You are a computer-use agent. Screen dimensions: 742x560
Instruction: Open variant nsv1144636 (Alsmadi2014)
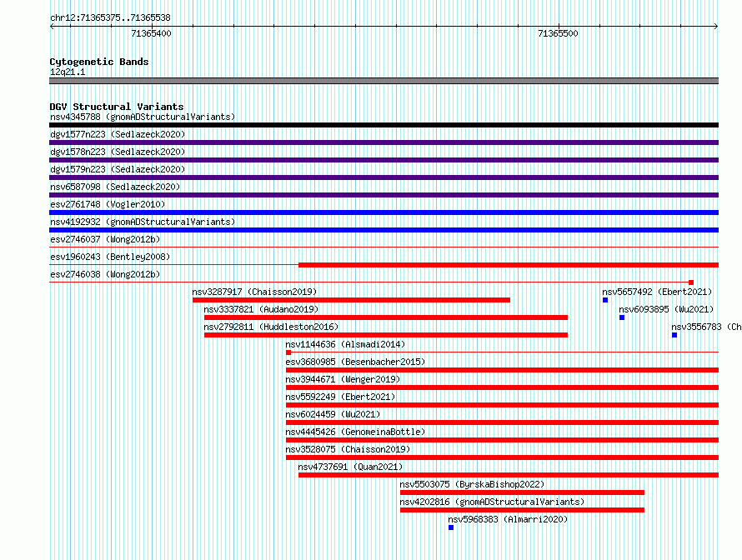tap(345, 344)
